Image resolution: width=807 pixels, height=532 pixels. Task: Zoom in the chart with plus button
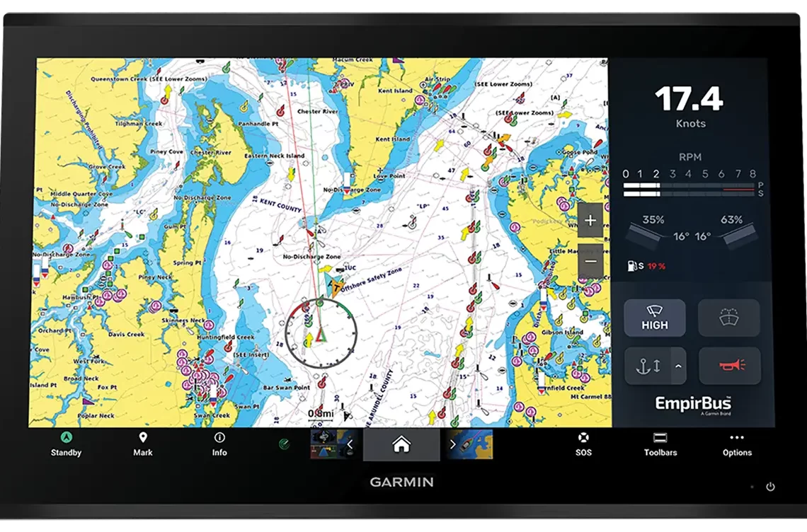coord(590,220)
